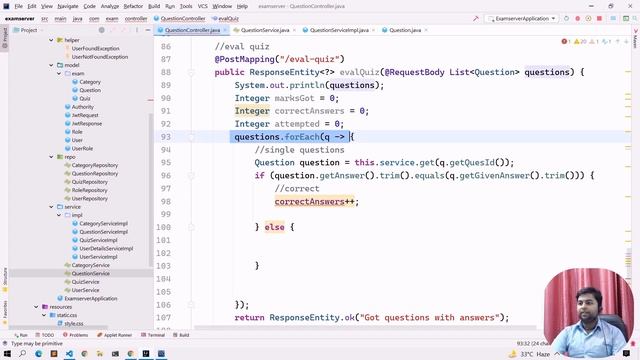Collapse the model folder
The height and width of the screenshot is (360, 640).
(x=51, y=65)
